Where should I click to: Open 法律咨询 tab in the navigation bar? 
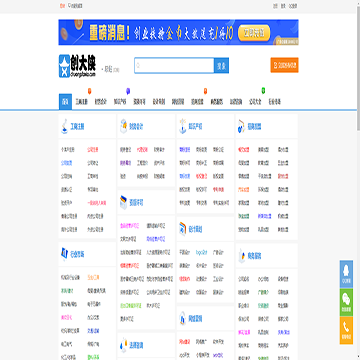click(236, 102)
